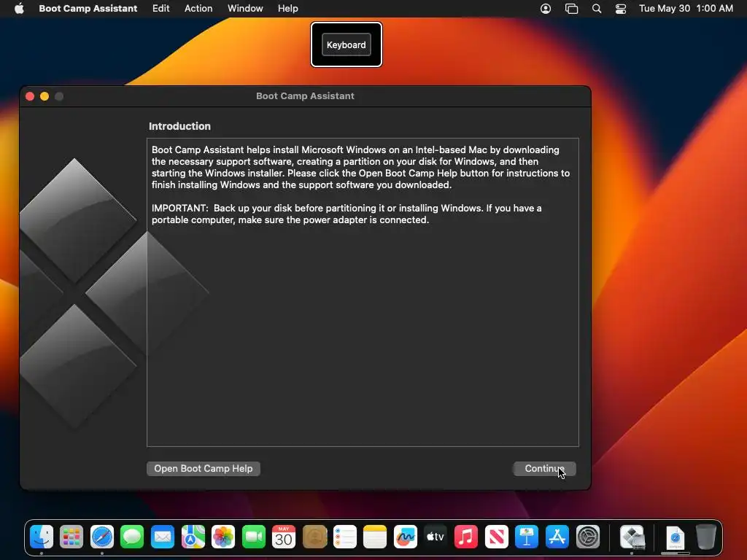Image resolution: width=747 pixels, height=560 pixels.
Task: Open App Store from the Dock
Action: pyautogui.click(x=557, y=537)
